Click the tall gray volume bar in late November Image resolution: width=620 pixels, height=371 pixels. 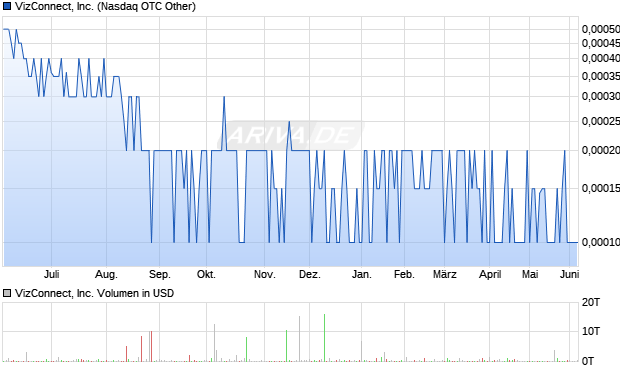299,339
